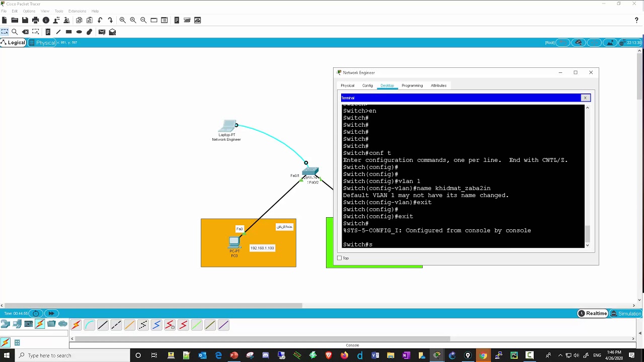Create a new Packet Tracer file
The width and height of the screenshot is (644, 362).
coord(5,20)
